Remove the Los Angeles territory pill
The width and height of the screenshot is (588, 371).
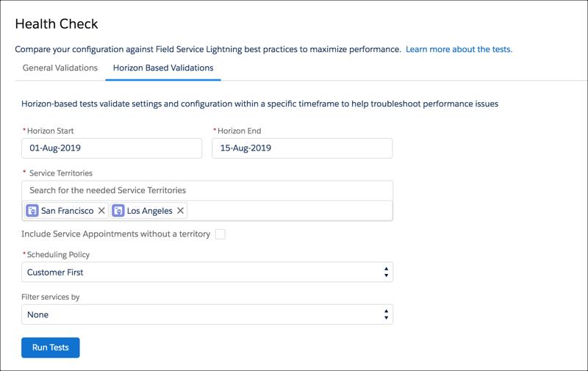[180, 211]
